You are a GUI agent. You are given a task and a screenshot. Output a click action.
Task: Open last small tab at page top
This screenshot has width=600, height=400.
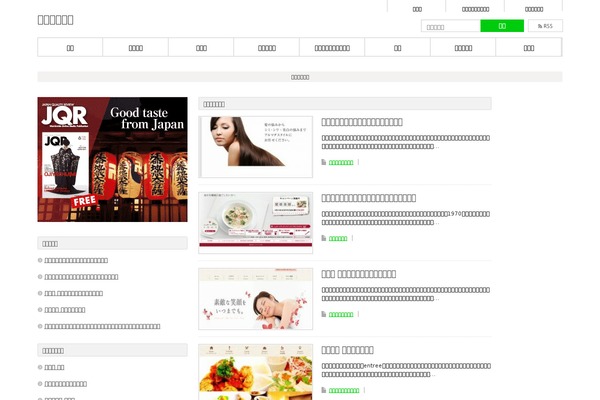pos(534,8)
